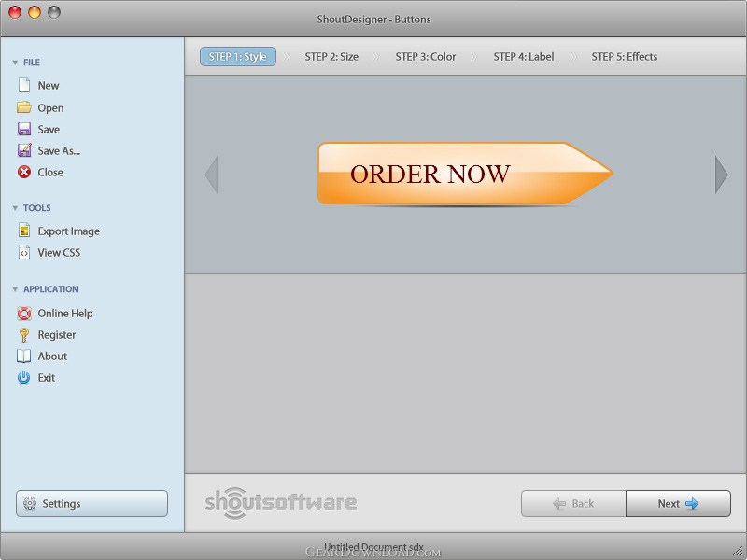The width and height of the screenshot is (747, 560).
Task: Click the Export Image label
Action: pos(69,231)
